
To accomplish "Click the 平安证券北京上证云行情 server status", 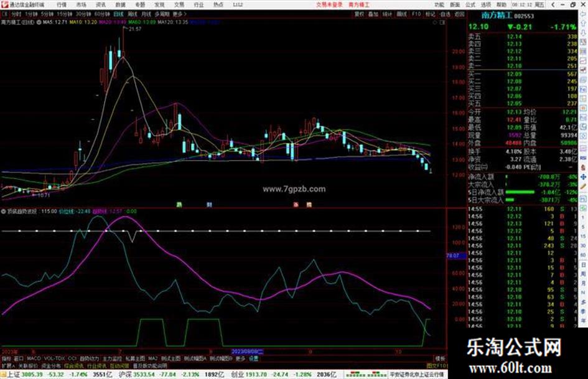I will 417,375.
